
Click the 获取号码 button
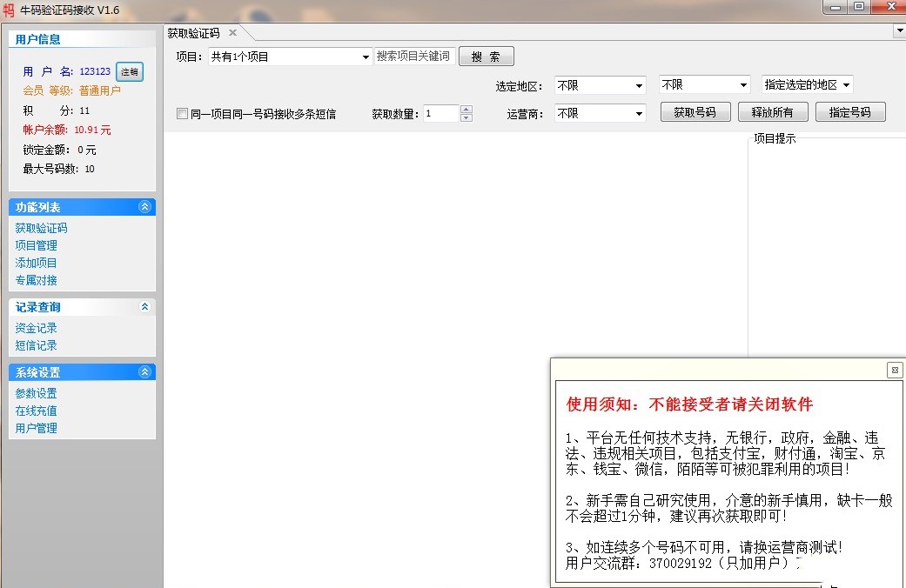695,112
